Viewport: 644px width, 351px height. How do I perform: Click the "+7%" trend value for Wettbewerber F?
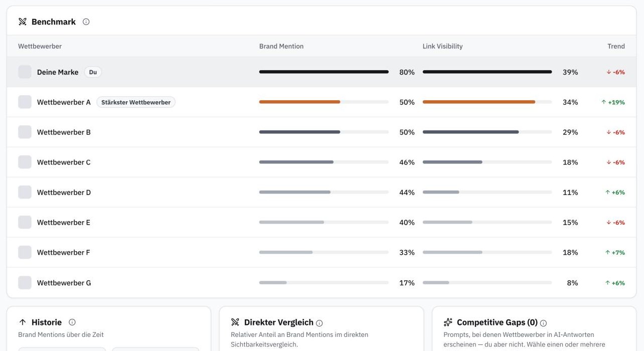615,253
